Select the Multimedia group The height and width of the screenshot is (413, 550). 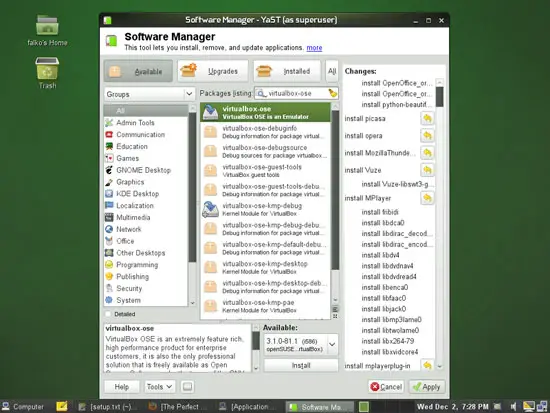click(x=146, y=217)
